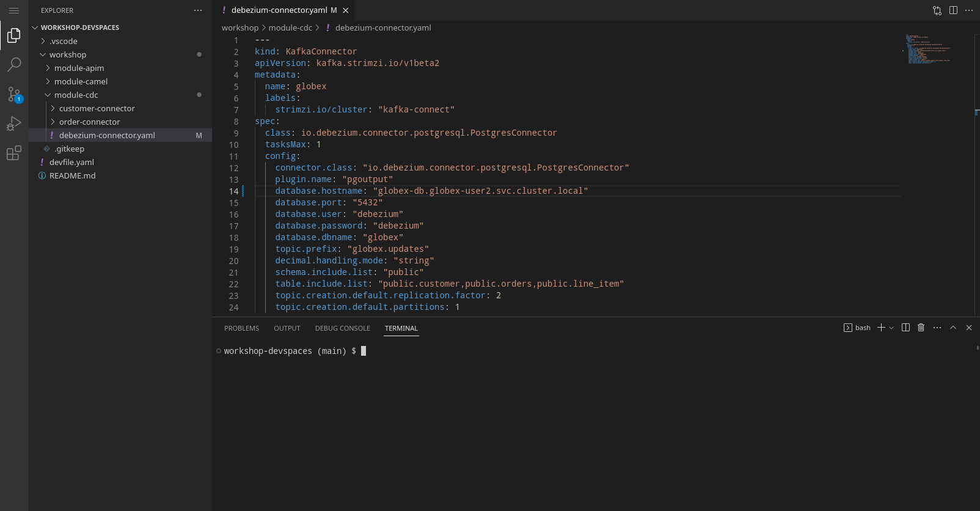Click the code minimap preview

[x=928, y=49]
